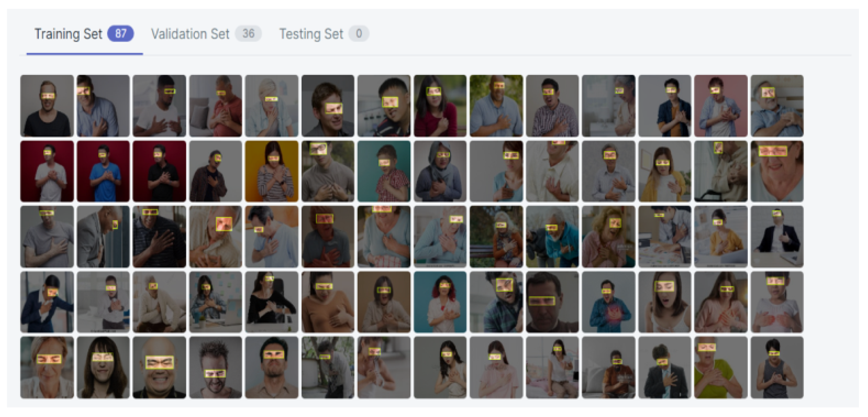Select thumbnail of woman wearing gray hijab
The height and width of the screenshot is (417, 868).
(440, 171)
